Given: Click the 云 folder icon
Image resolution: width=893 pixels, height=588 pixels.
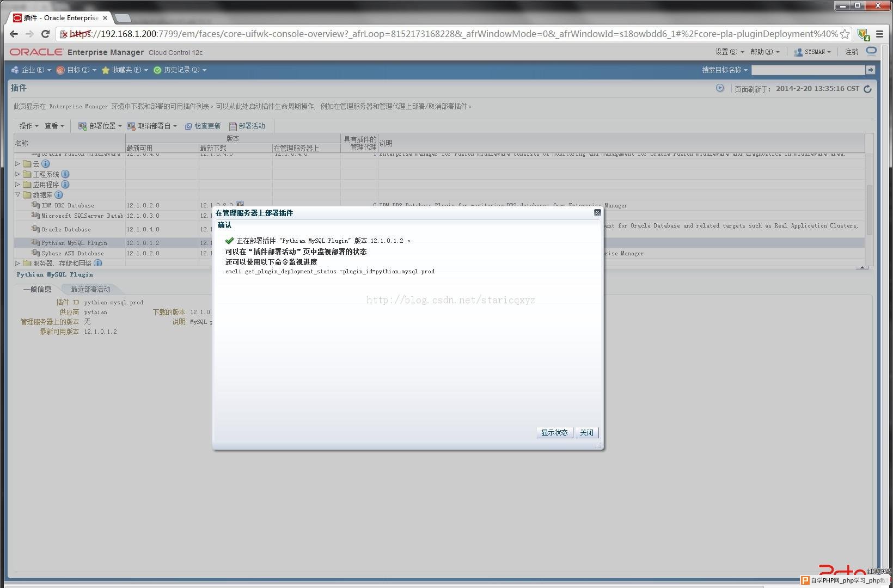Looking at the screenshot, I should [x=27, y=164].
